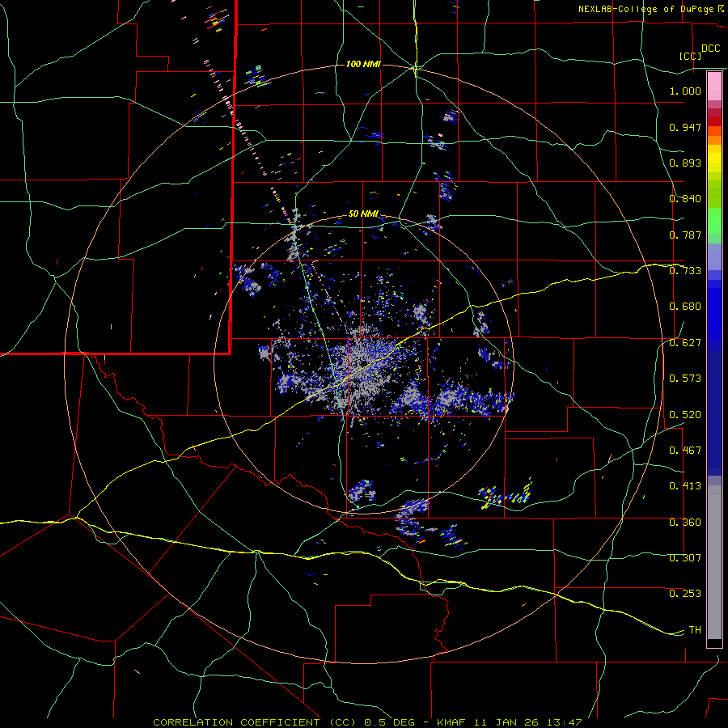Select the 0.893 legend value
Image resolution: width=728 pixels, height=728 pixels.
[685, 163]
